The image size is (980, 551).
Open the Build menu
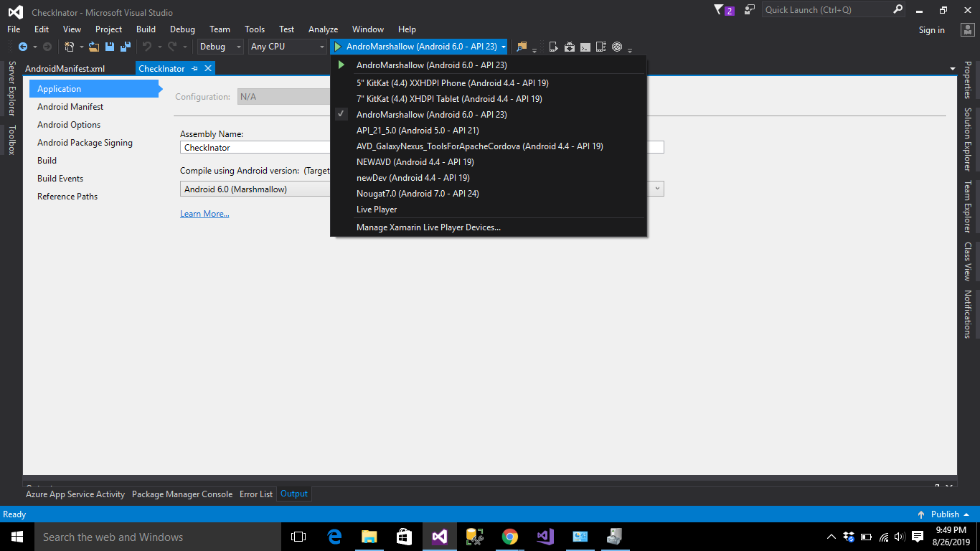[x=146, y=29]
